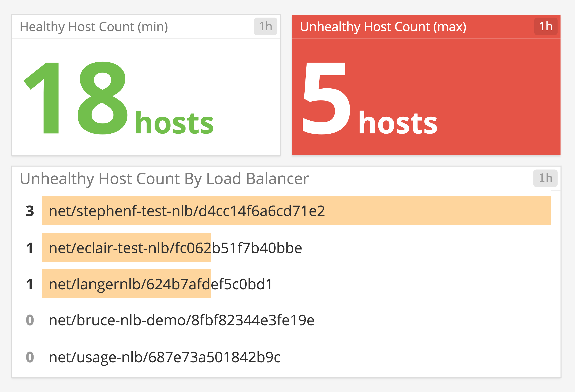Screen dimensions: 575x392
Task: Click the 1h badge on Healthy Host Count widget
Action: (x=265, y=26)
